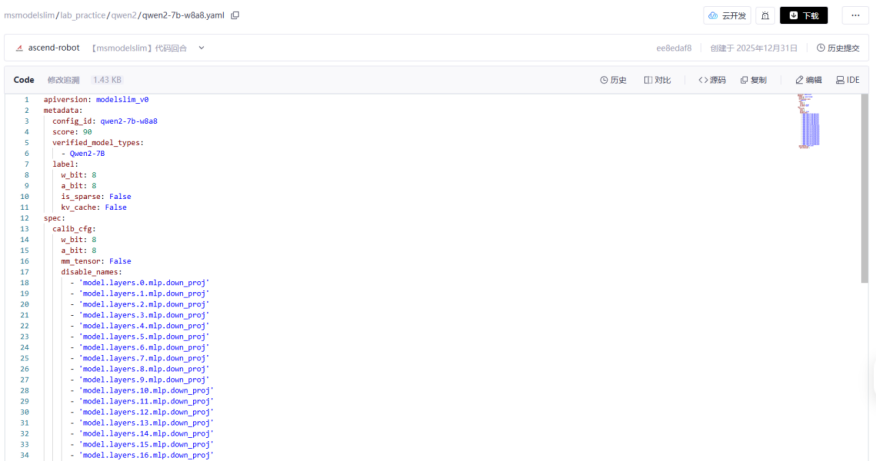Switch to the Code tab
The image size is (876, 462).
coord(24,80)
